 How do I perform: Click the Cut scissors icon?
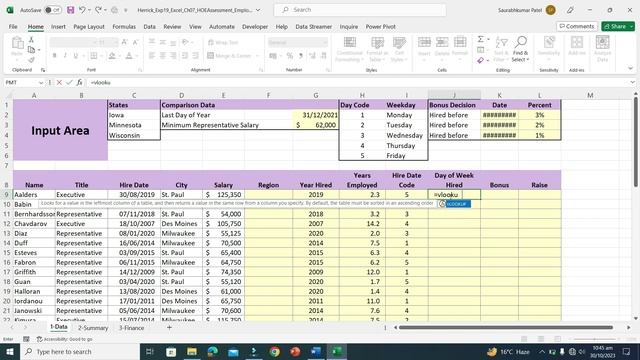point(31,40)
